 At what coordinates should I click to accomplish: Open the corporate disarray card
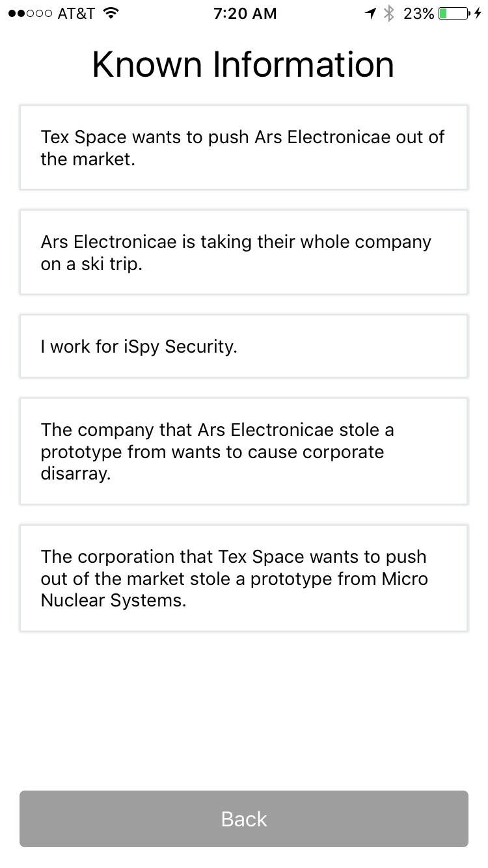243,452
